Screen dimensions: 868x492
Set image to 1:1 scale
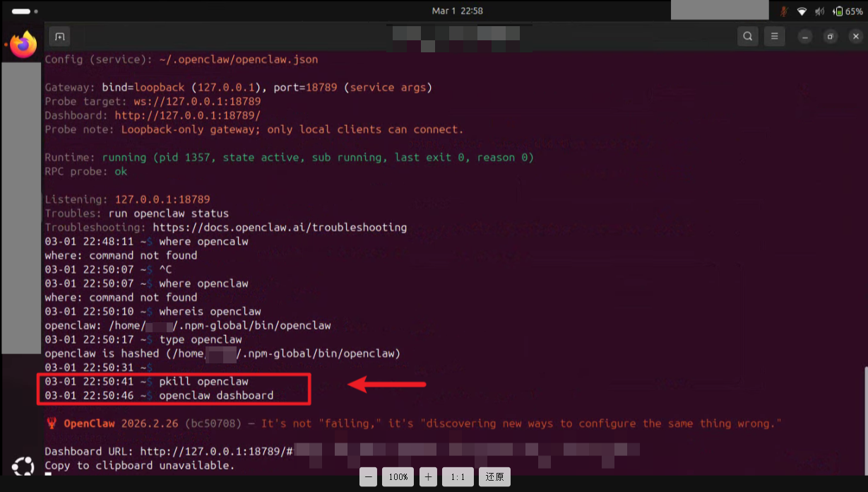[x=458, y=477]
